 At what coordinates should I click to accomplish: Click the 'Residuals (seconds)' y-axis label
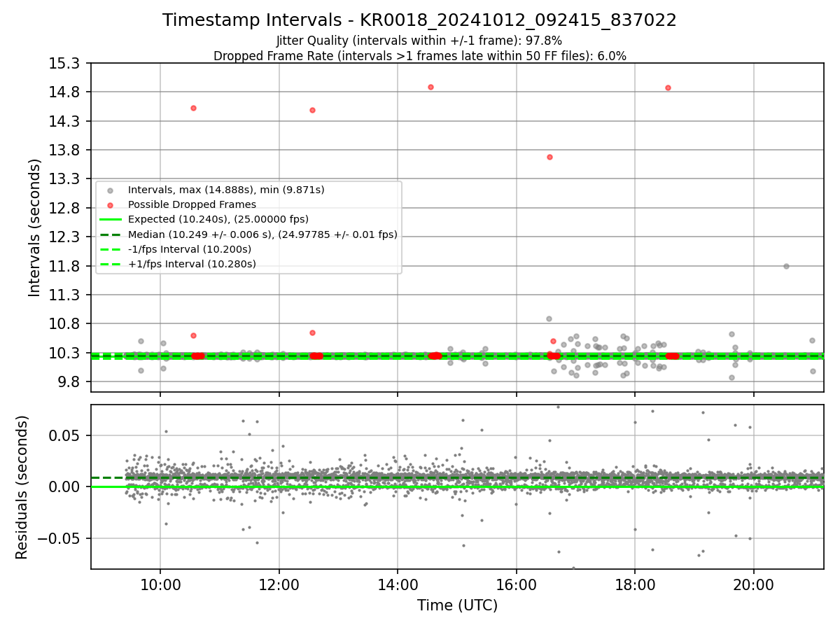(22, 487)
